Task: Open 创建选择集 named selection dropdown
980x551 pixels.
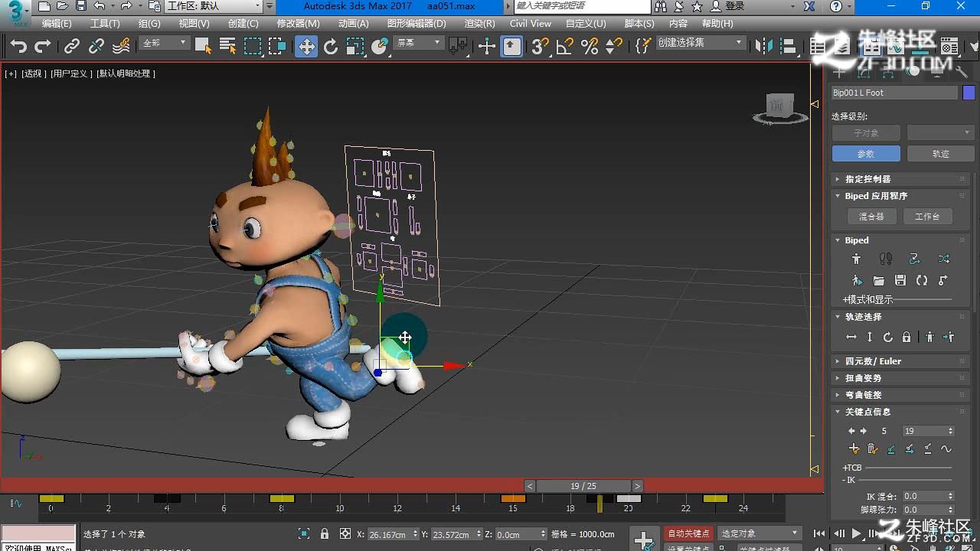Action: pyautogui.click(x=701, y=43)
